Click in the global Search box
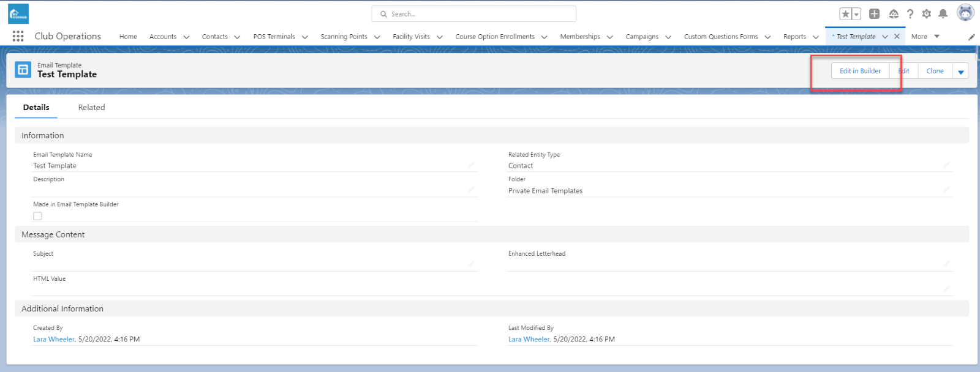 click(x=473, y=14)
